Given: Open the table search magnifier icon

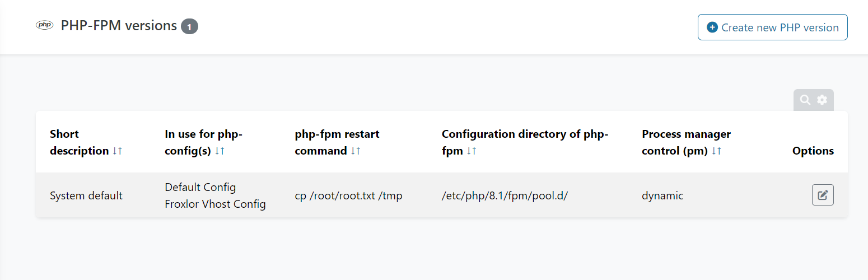Looking at the screenshot, I should [x=805, y=100].
